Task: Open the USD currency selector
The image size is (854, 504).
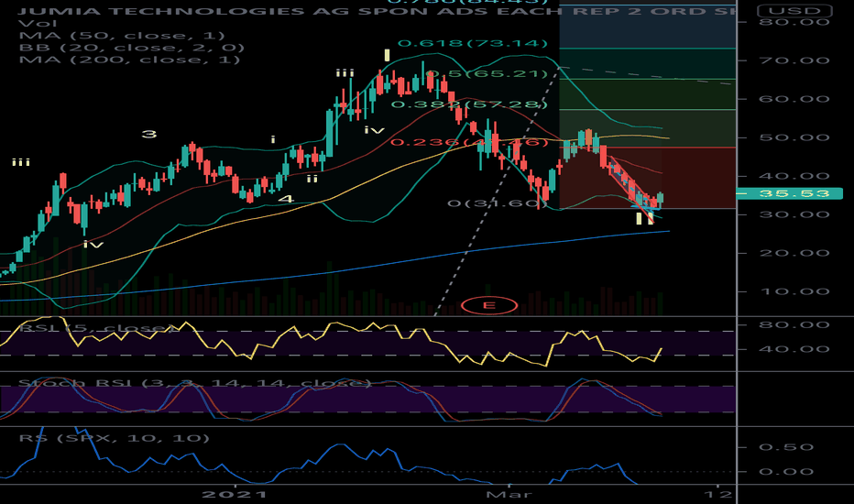Action: point(795,10)
